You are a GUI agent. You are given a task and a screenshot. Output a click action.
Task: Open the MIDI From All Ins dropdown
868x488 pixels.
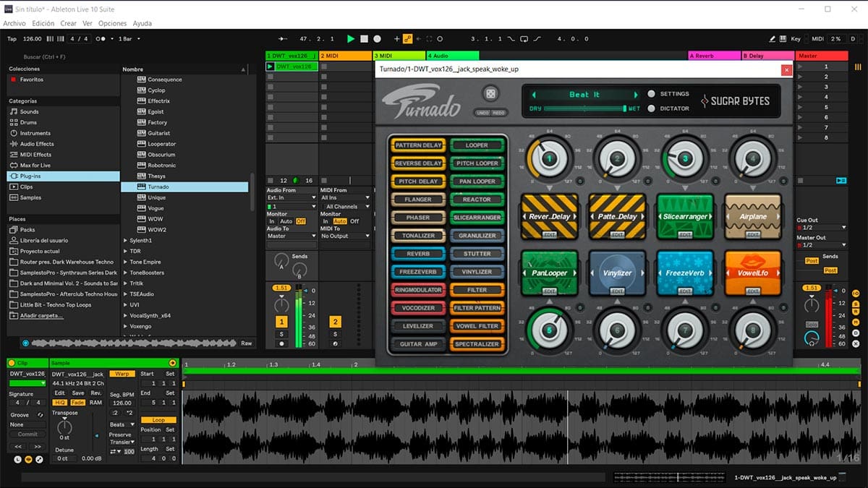[x=345, y=197]
